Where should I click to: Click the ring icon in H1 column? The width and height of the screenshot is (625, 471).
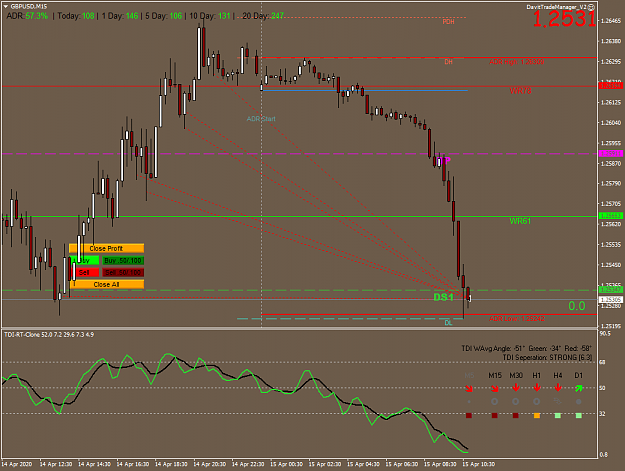pyautogui.click(x=537, y=402)
